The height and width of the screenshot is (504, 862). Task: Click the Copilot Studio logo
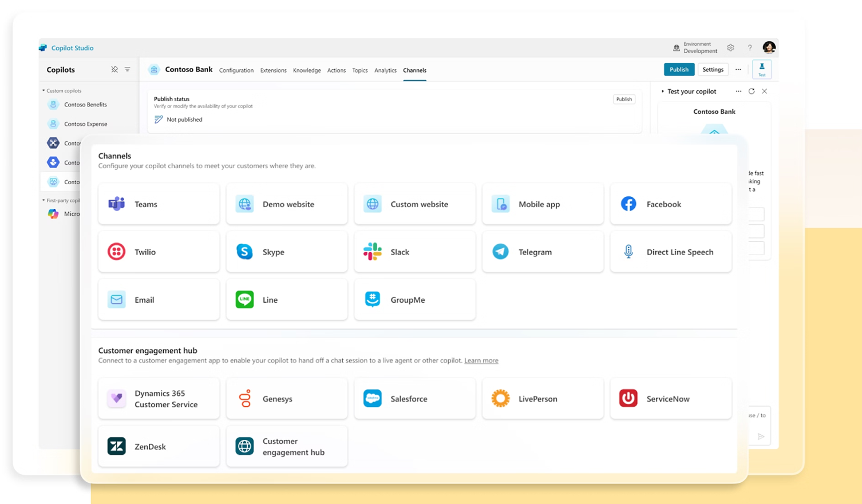click(x=43, y=48)
